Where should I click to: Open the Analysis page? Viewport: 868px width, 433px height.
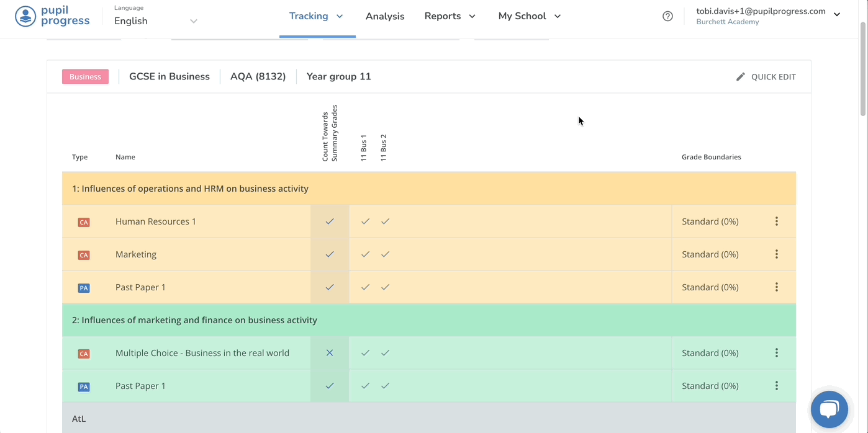tap(385, 17)
